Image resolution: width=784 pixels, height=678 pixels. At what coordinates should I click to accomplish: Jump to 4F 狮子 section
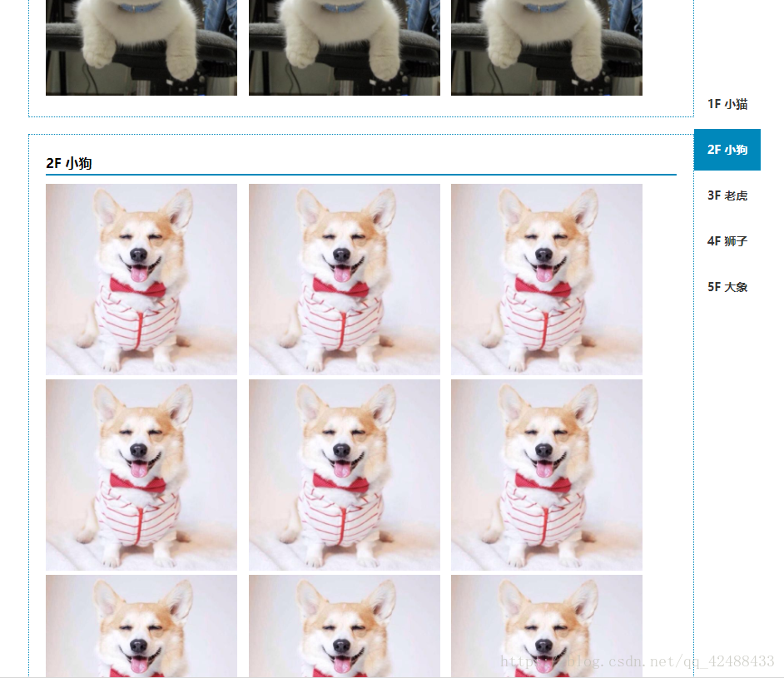coord(727,241)
